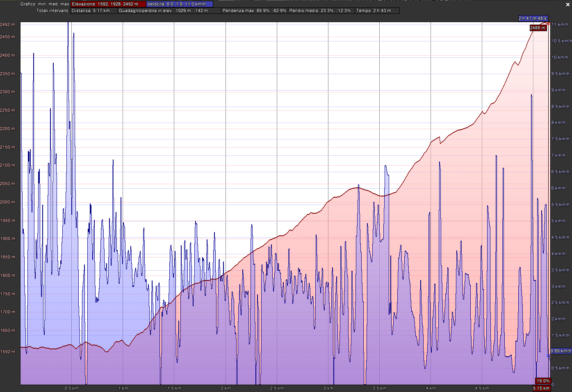Click the blue Velocità legend box
572x392 pixels.
[x=180, y=4]
